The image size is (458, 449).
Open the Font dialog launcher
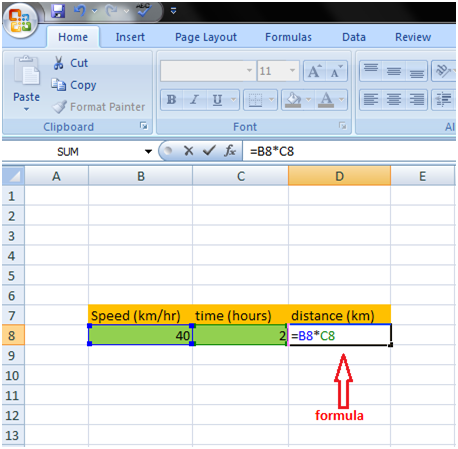tap(342, 126)
